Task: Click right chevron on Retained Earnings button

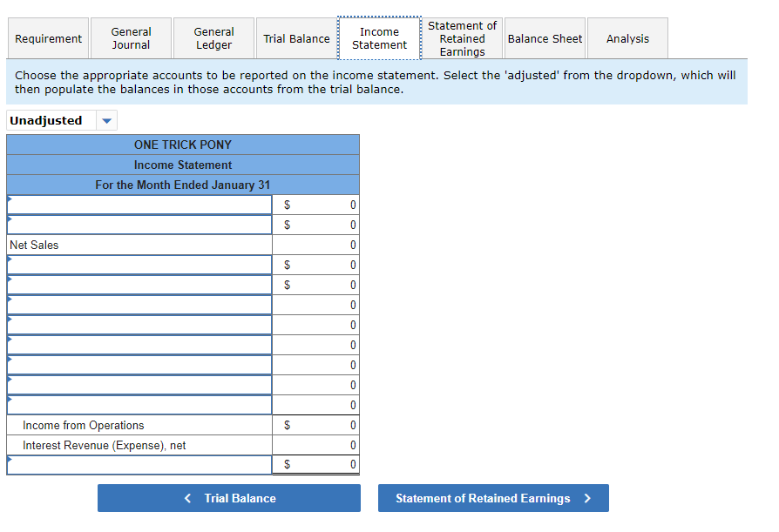Action: click(587, 498)
